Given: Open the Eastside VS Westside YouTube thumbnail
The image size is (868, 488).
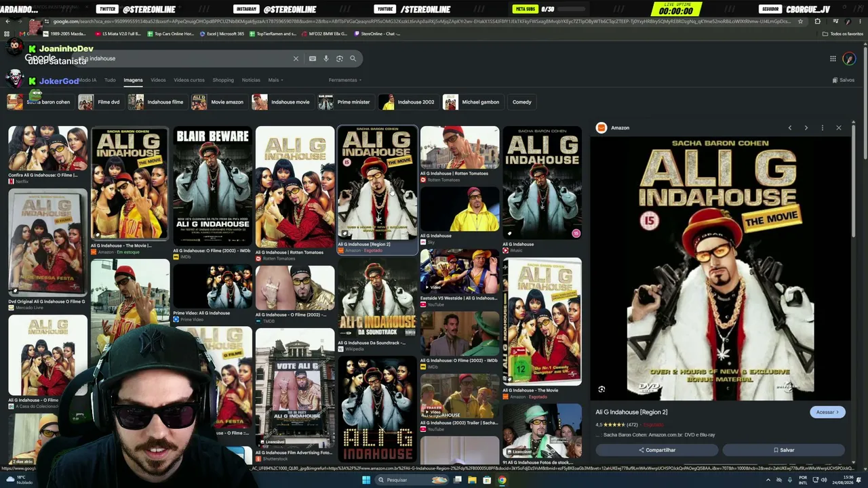Looking at the screenshot, I should [x=460, y=272].
